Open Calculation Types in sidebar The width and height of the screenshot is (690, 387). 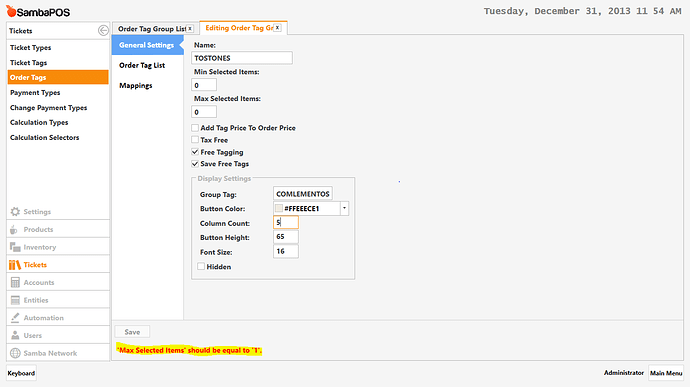pyautogui.click(x=58, y=122)
